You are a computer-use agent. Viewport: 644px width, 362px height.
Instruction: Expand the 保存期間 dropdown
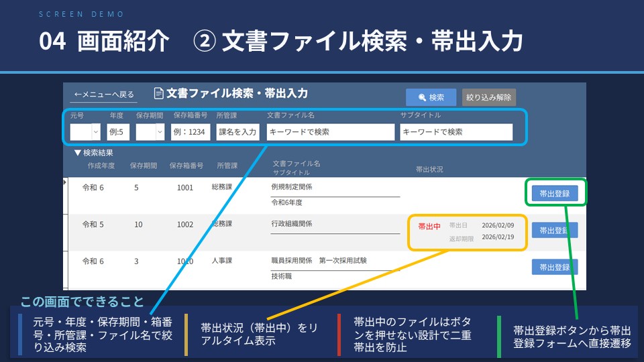pyautogui.click(x=159, y=132)
